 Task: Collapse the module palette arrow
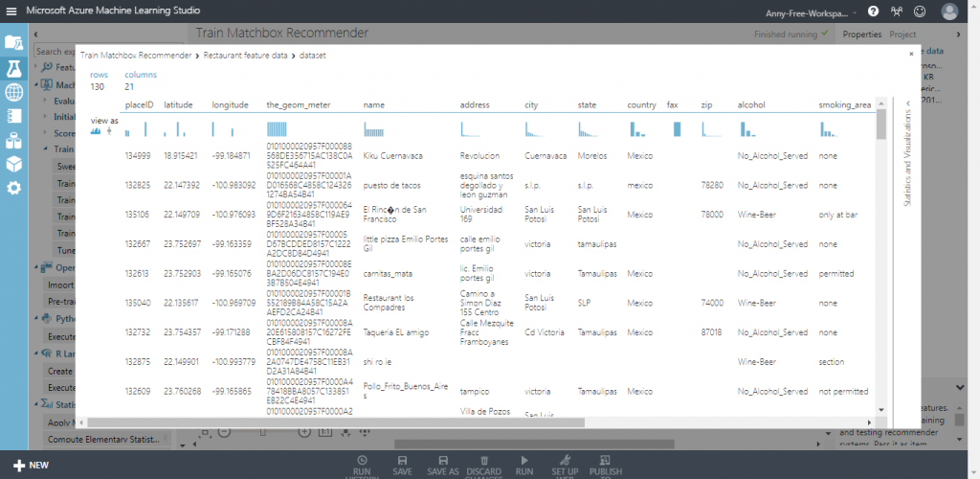35,34
